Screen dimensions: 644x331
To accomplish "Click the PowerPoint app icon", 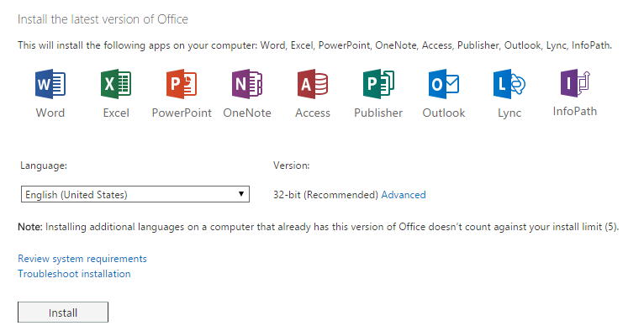I will click(x=182, y=84).
